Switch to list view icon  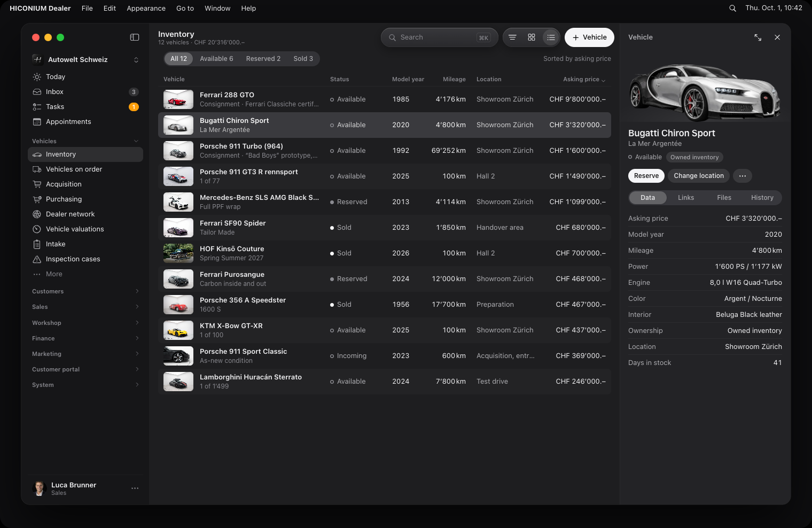tap(551, 37)
